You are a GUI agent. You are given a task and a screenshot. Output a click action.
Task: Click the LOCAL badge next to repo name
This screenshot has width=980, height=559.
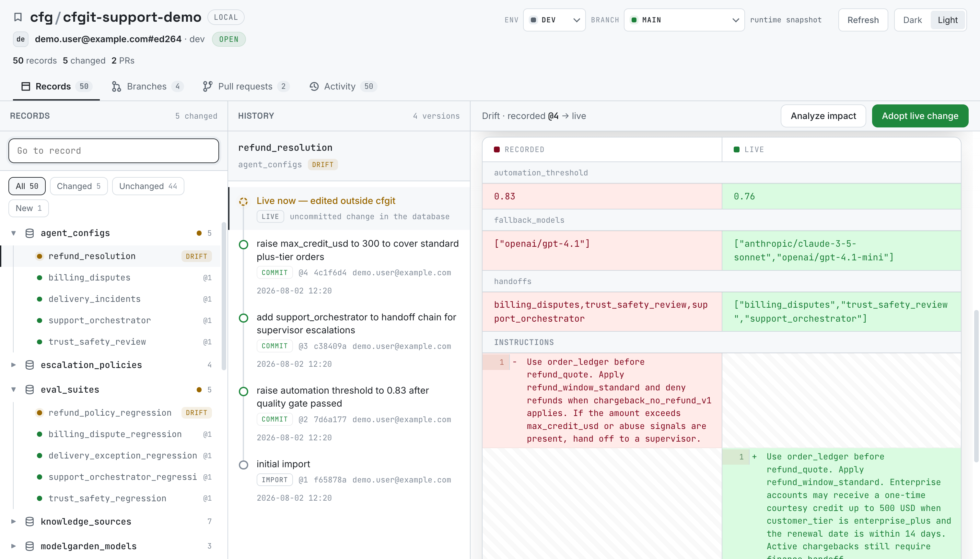pyautogui.click(x=226, y=17)
